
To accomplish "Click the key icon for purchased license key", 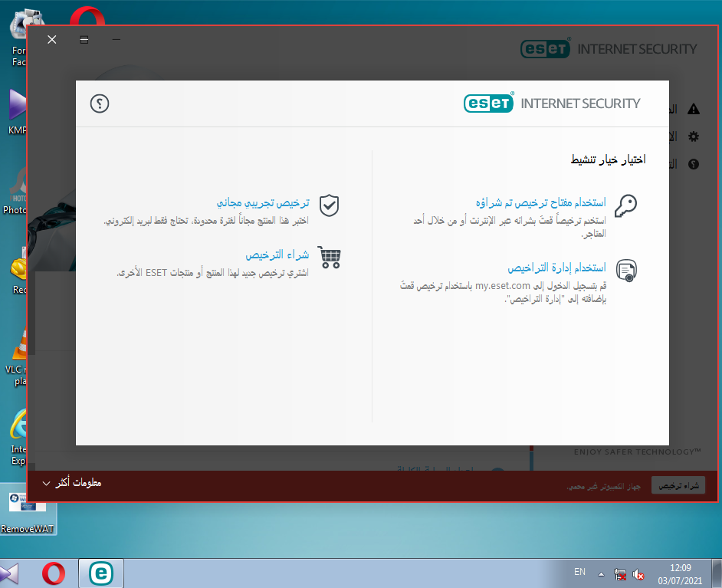I will coord(625,205).
